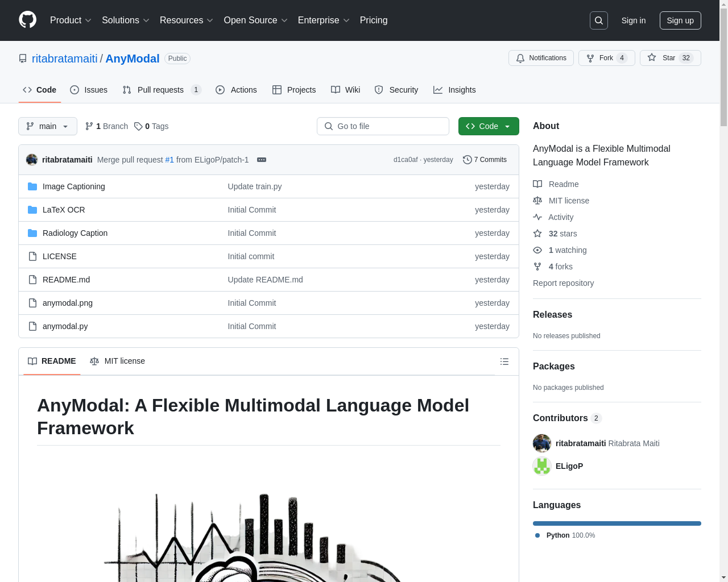Open the Radiology Caption folder
Image resolution: width=728 pixels, height=582 pixels.
pyautogui.click(x=75, y=233)
